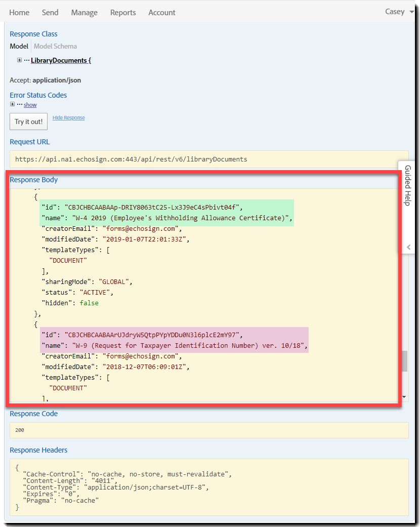Expand the LibraryDocuments model plus icon
This screenshot has width=420, height=527.
click(20, 60)
